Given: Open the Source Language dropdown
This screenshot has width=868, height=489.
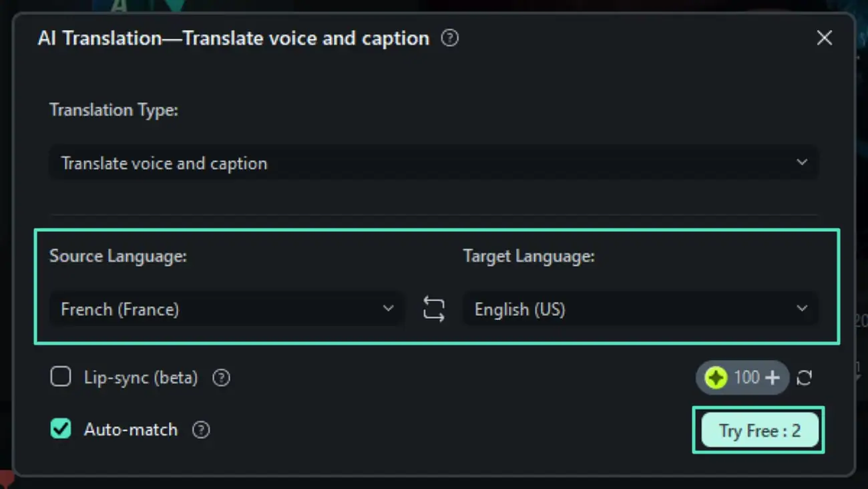Looking at the screenshot, I should (226, 309).
